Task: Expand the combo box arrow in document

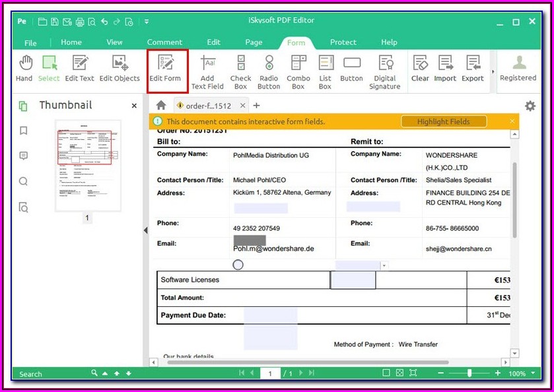Action: (x=384, y=265)
